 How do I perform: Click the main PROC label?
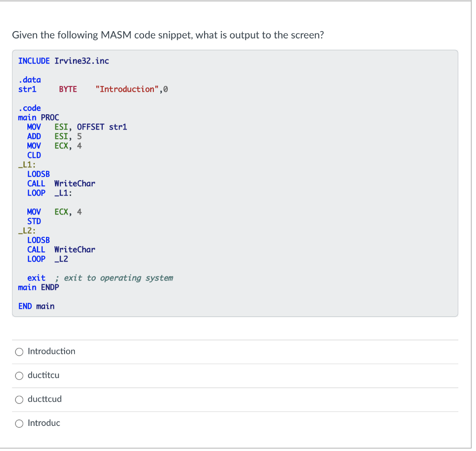37,117
